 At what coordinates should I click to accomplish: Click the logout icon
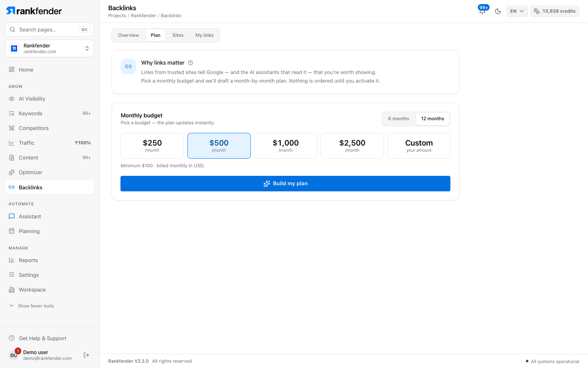click(86, 355)
